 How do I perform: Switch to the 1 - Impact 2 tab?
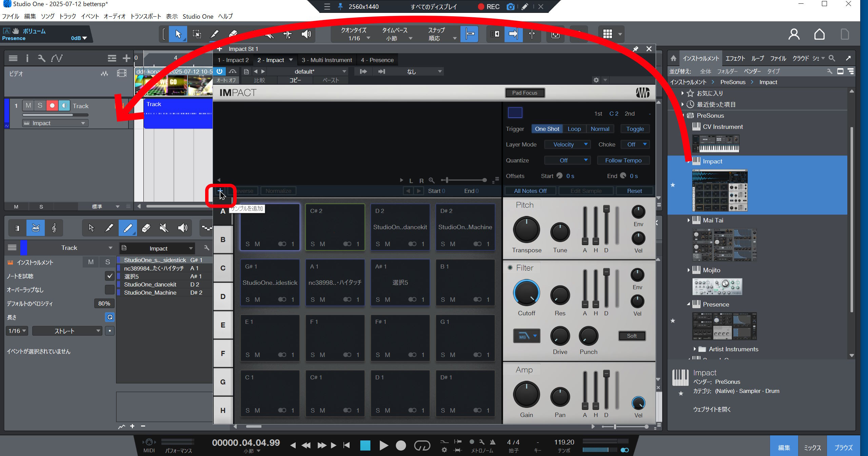233,60
